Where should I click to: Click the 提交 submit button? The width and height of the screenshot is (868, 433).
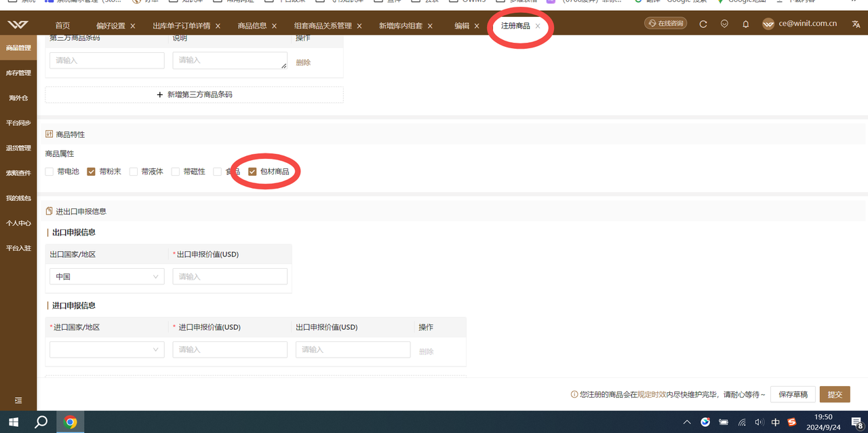click(834, 394)
